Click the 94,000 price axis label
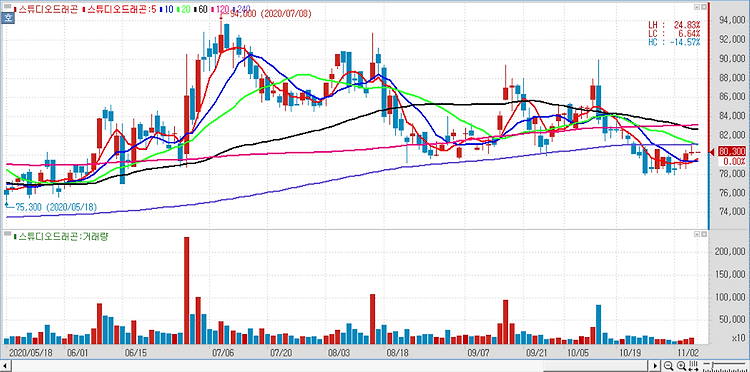Image resolution: width=750 pixels, height=372 pixels. pos(732,21)
